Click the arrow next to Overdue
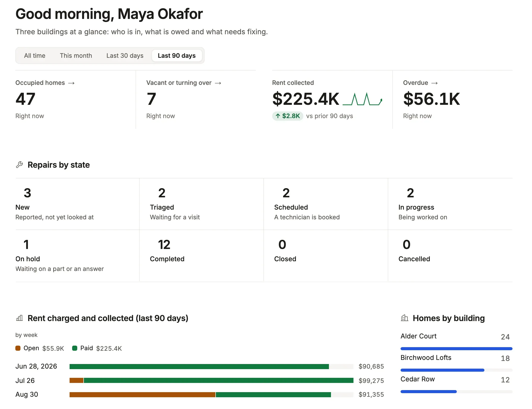532x409 pixels. [435, 83]
